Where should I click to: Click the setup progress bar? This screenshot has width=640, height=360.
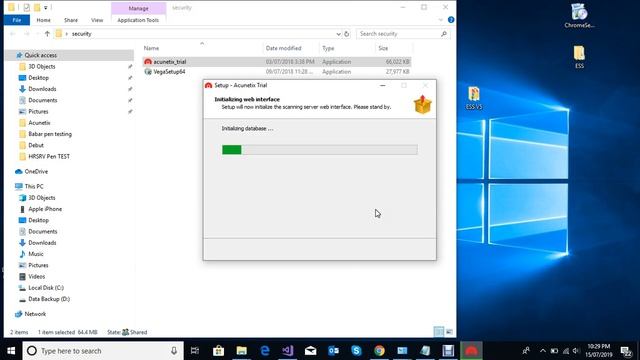pos(320,149)
